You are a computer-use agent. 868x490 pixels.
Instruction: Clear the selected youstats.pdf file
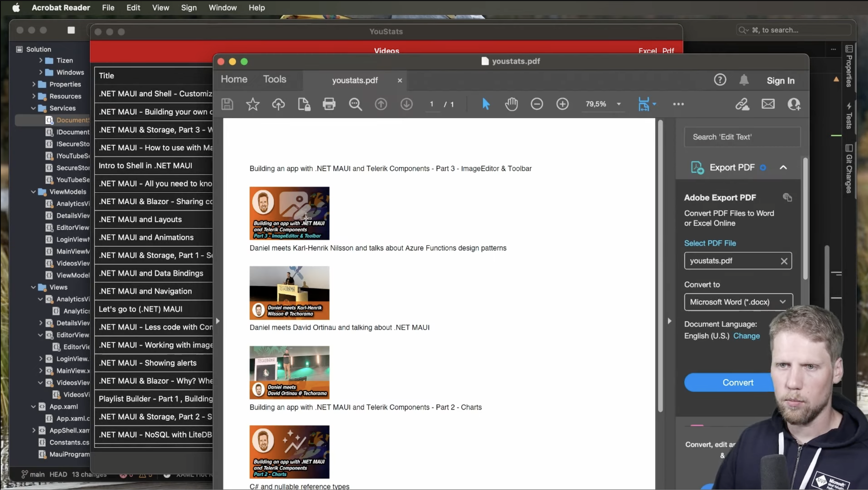click(x=784, y=261)
